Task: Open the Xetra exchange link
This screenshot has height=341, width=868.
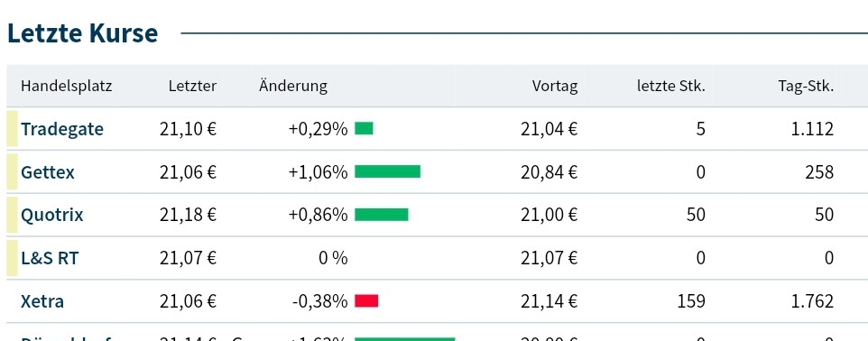Action: [42, 301]
